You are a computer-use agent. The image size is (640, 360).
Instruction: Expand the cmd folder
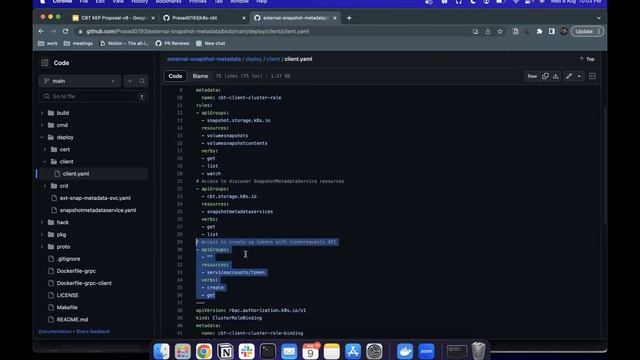coord(42,125)
